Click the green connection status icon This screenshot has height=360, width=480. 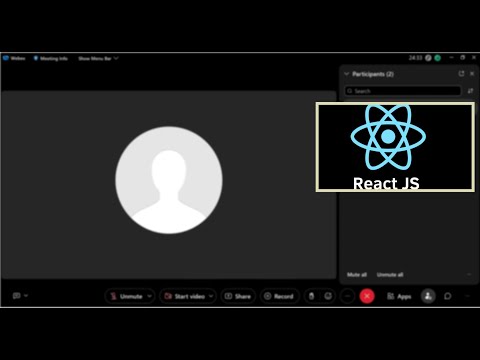click(438, 58)
